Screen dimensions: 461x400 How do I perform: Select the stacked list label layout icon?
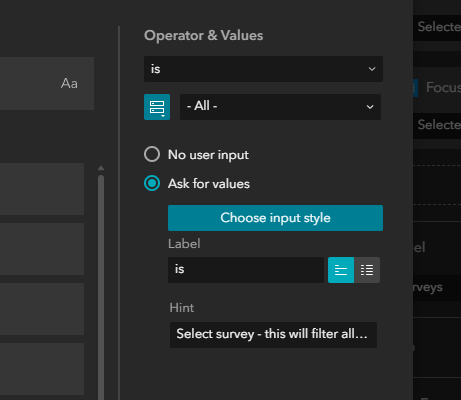pos(367,270)
